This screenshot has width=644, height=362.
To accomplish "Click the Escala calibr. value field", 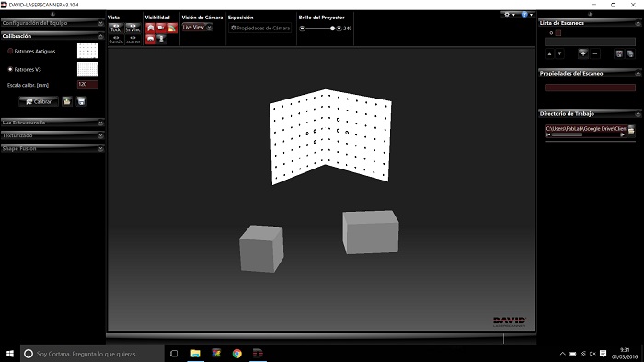I will 87,85.
